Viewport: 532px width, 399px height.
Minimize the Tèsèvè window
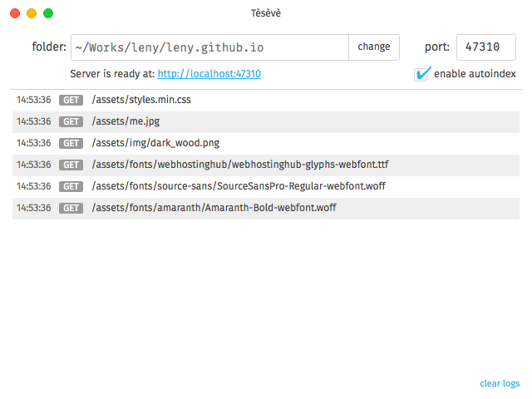pyautogui.click(x=32, y=13)
